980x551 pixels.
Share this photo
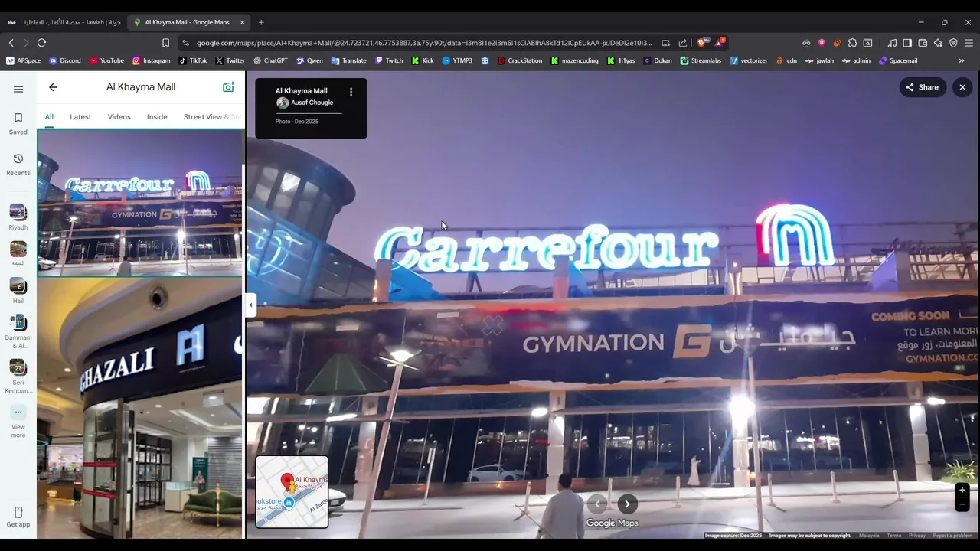pyautogui.click(x=923, y=87)
